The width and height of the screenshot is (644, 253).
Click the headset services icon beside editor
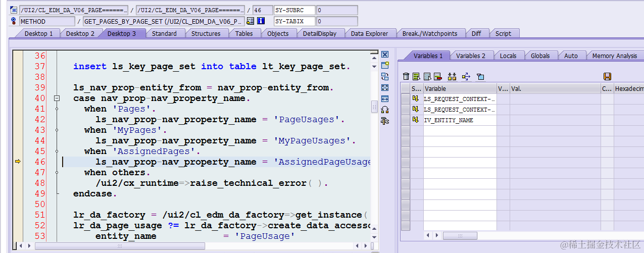coord(385,110)
